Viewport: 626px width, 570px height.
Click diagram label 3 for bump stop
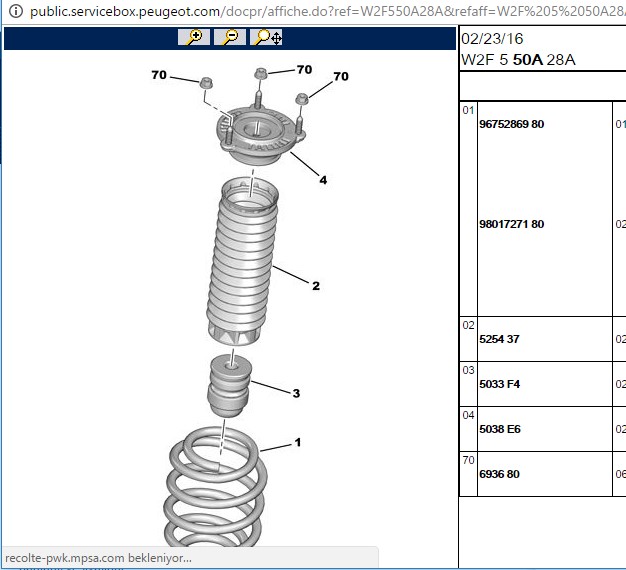[x=296, y=393]
